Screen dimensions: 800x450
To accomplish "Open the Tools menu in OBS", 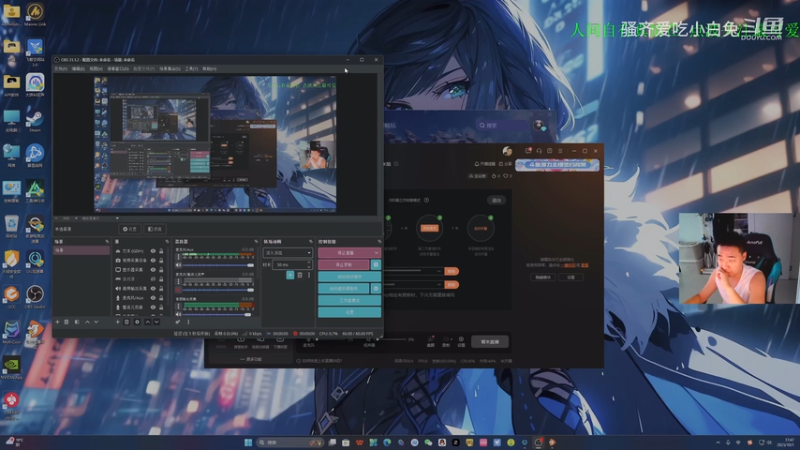I will 191,68.
